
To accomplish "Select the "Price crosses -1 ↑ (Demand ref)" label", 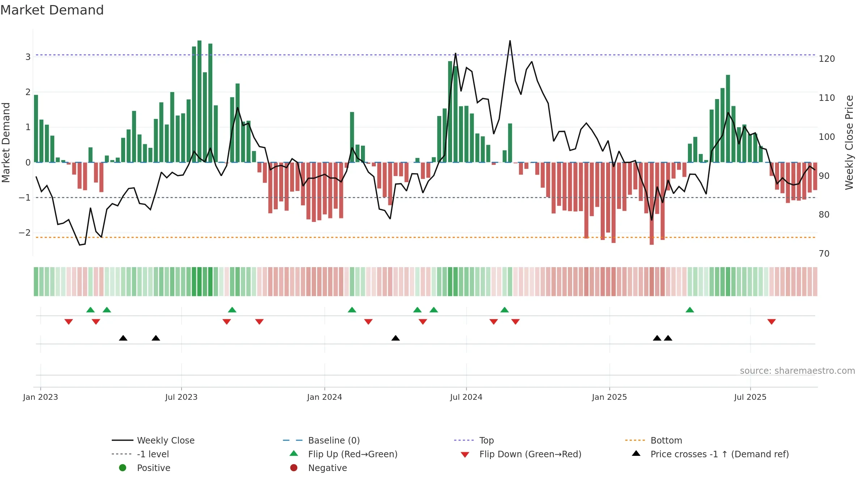I will 719,454.
